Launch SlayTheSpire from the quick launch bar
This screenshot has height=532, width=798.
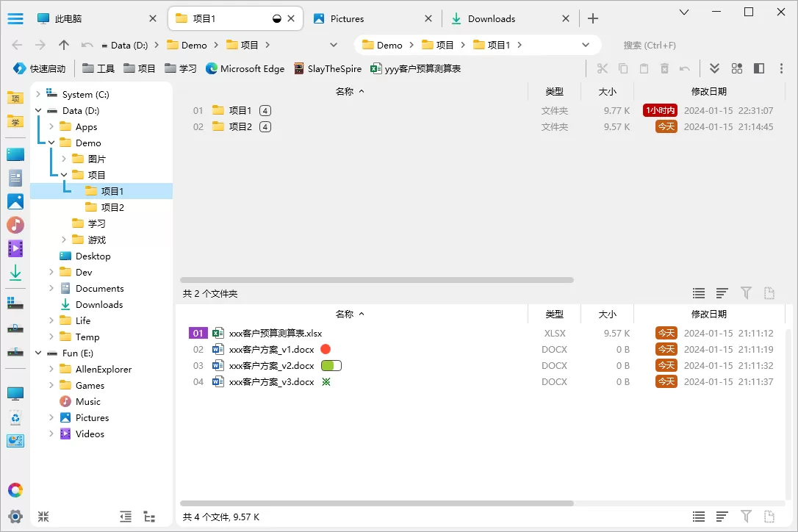tap(327, 68)
